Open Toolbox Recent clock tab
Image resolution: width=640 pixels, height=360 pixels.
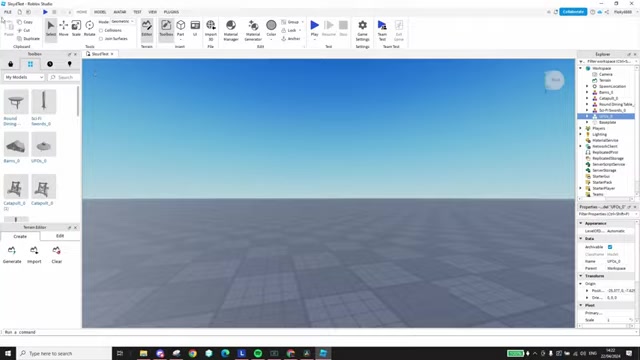coord(50,64)
